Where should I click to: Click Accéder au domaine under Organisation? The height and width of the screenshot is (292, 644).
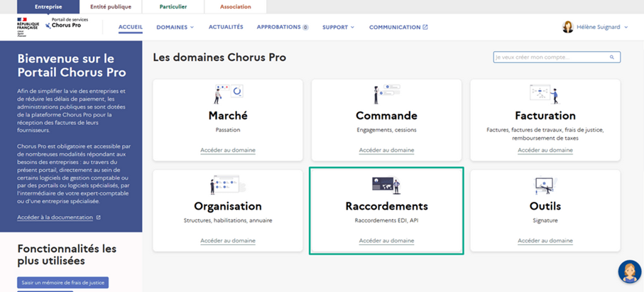click(228, 241)
